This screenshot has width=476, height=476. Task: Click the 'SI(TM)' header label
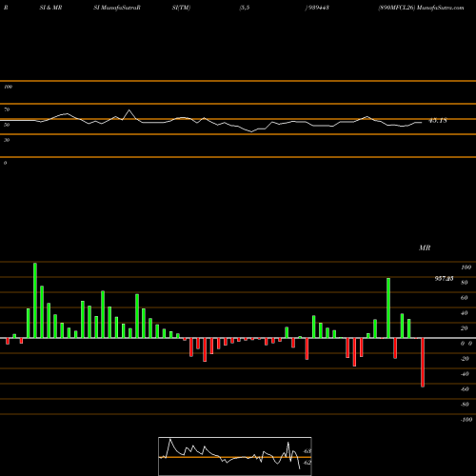pyautogui.click(x=181, y=8)
